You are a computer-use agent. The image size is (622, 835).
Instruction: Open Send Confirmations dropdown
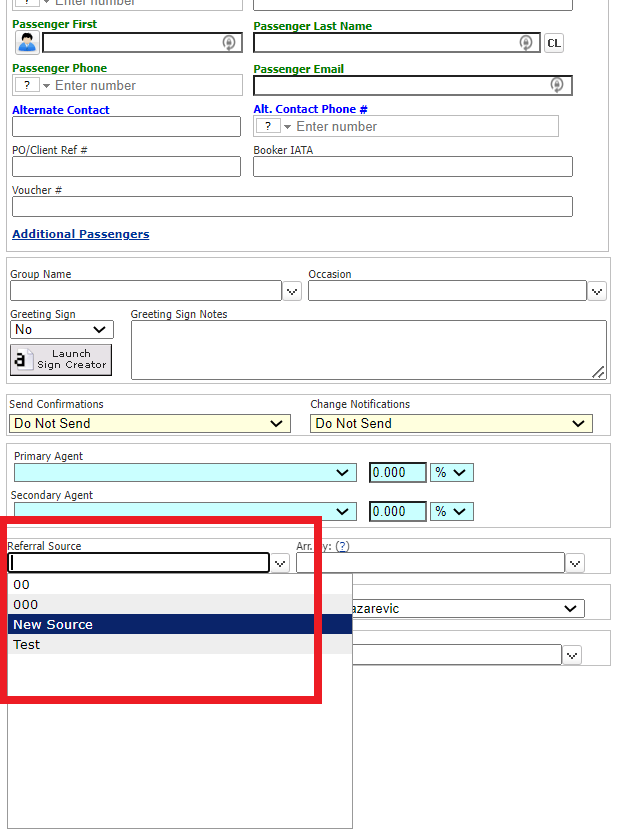pos(149,424)
